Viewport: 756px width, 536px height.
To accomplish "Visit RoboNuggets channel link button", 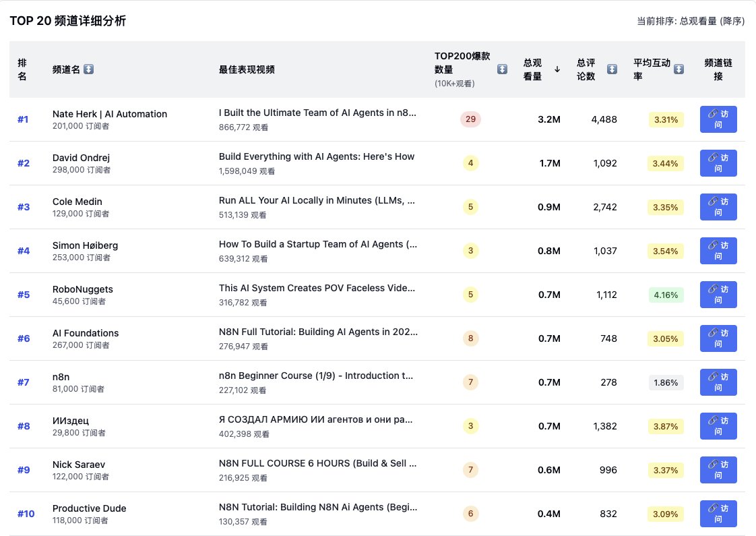I will pyautogui.click(x=718, y=294).
